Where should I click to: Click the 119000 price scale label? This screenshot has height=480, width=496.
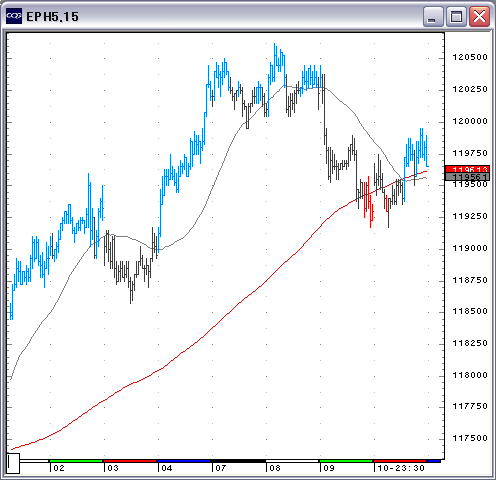click(x=470, y=248)
